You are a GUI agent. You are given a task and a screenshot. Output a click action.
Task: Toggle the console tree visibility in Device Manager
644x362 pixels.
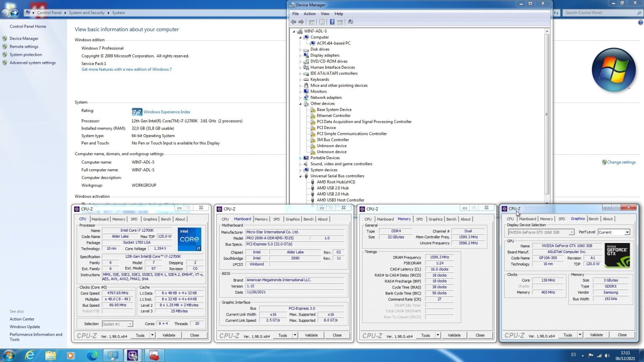click(311, 22)
